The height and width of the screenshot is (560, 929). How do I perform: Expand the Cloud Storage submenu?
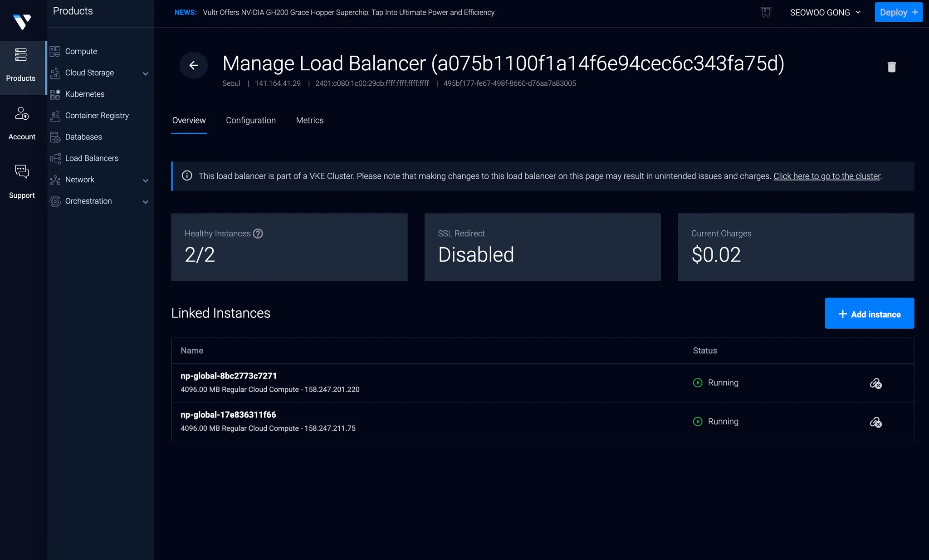pos(145,73)
